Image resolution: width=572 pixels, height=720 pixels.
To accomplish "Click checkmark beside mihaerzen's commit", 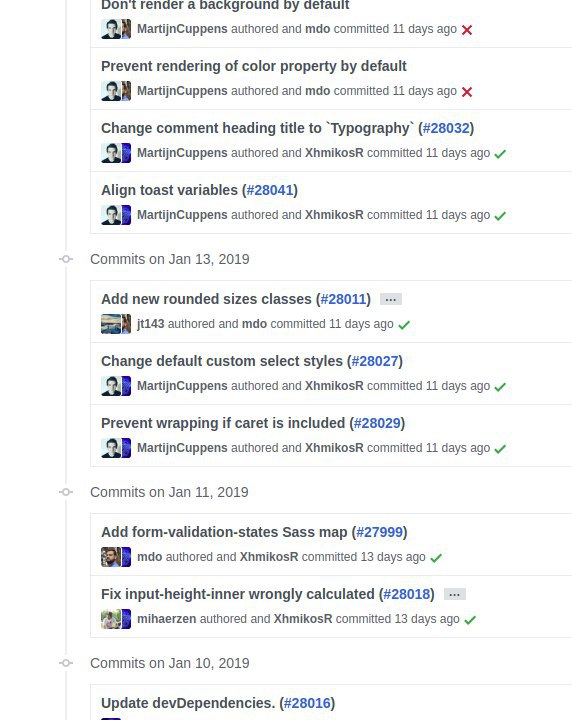I will pos(470,620).
